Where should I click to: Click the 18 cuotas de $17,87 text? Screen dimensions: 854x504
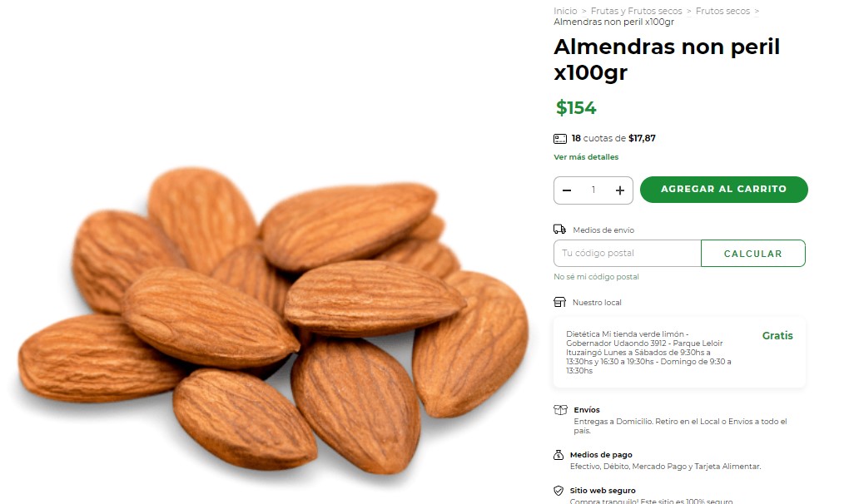pos(613,138)
